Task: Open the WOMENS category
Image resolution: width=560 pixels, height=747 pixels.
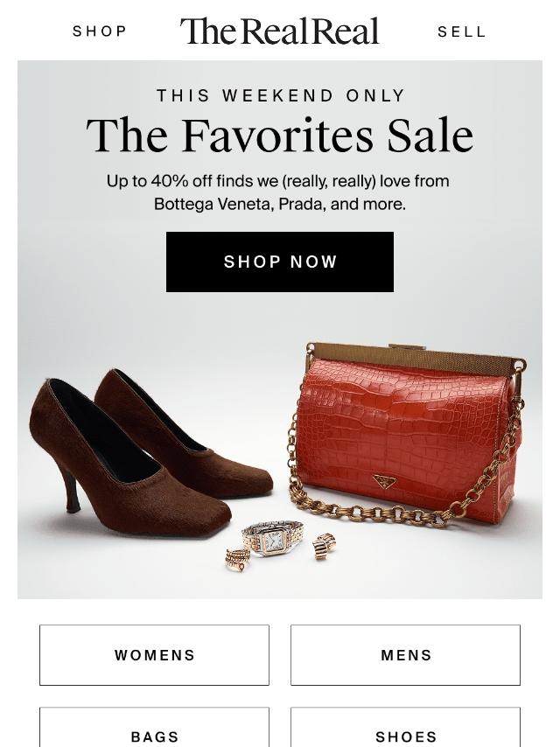Action: coord(154,655)
